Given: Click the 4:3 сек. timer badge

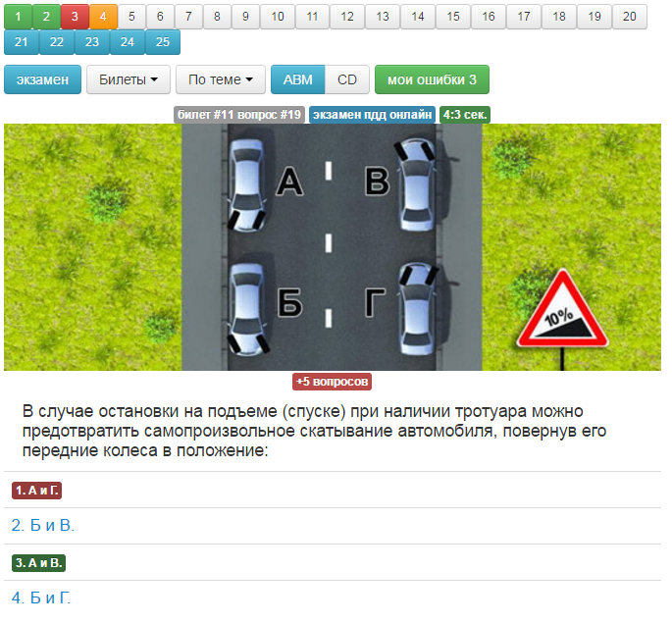Looking at the screenshot, I should click(x=465, y=115).
